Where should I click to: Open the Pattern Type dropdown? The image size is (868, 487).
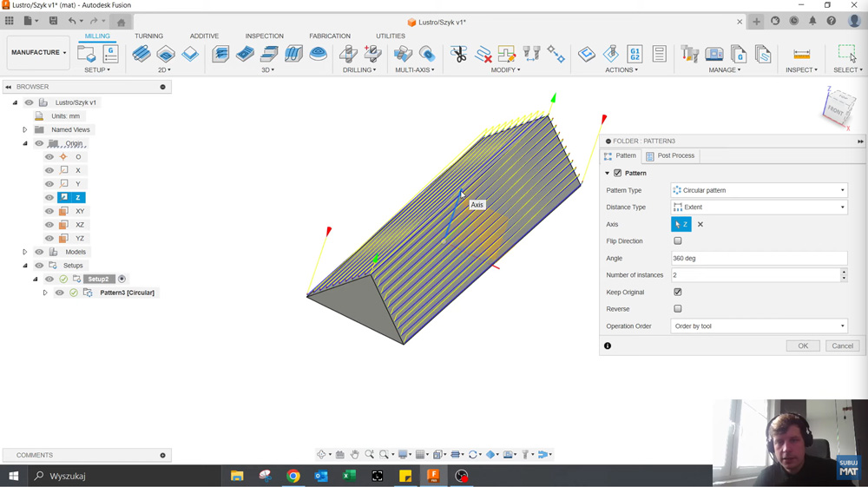click(x=759, y=190)
